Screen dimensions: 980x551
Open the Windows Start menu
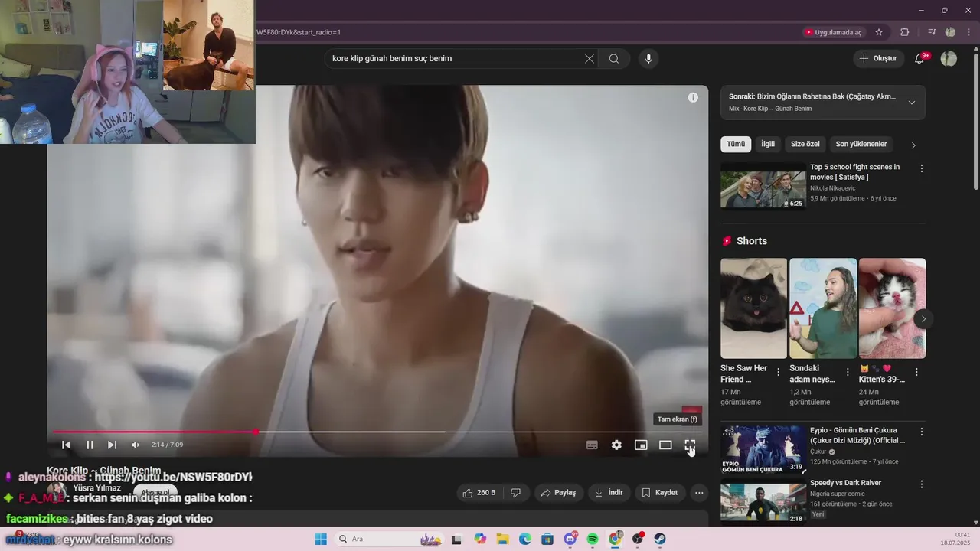click(x=321, y=539)
